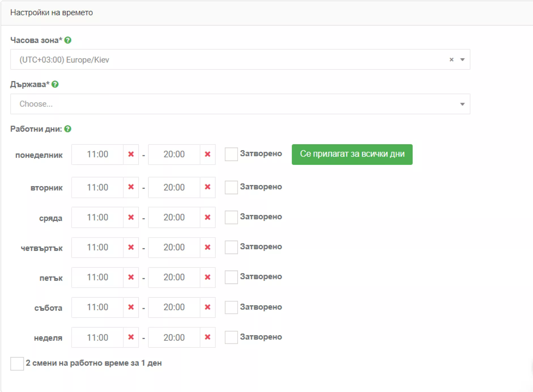Screen dimensions: 533x392
Task: Check Затворено for петък
Action: coord(231,277)
